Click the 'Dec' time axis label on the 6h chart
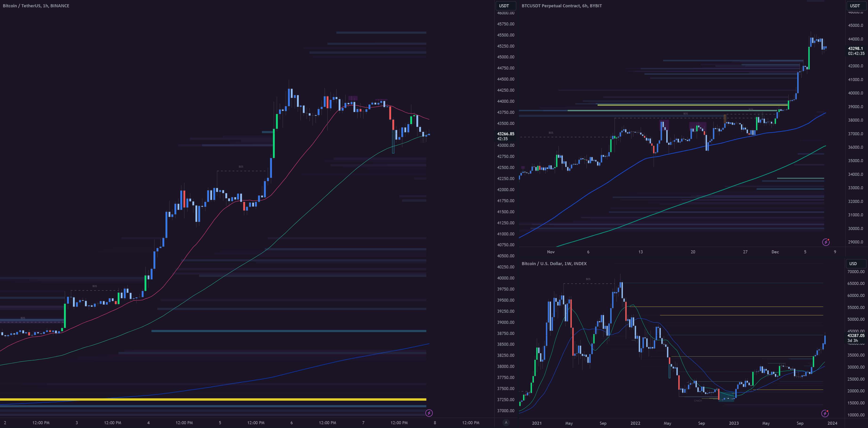This screenshot has width=868, height=428. [775, 252]
